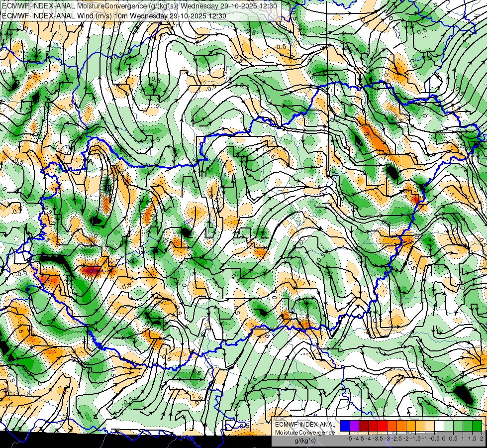Click the Wind 10m title line
This screenshot has width=487, height=448.
point(114,16)
